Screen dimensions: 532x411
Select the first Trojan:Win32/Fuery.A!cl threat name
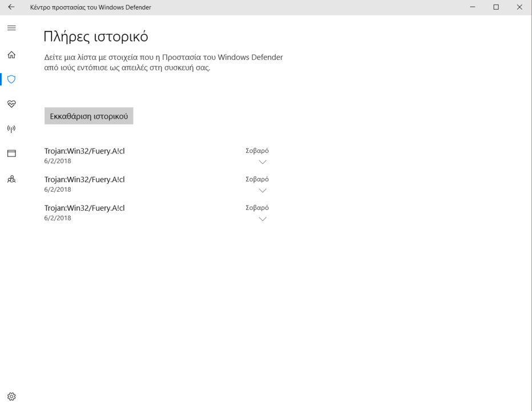coord(84,151)
